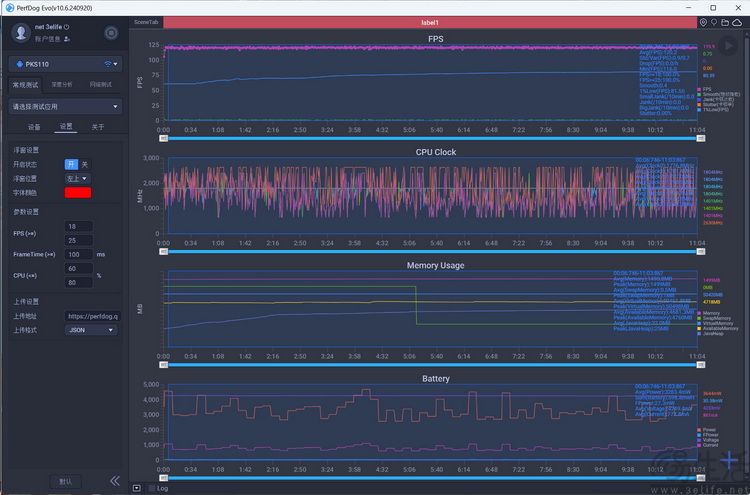Select the 常规测试 tab
The image size is (750, 495).
(25, 85)
